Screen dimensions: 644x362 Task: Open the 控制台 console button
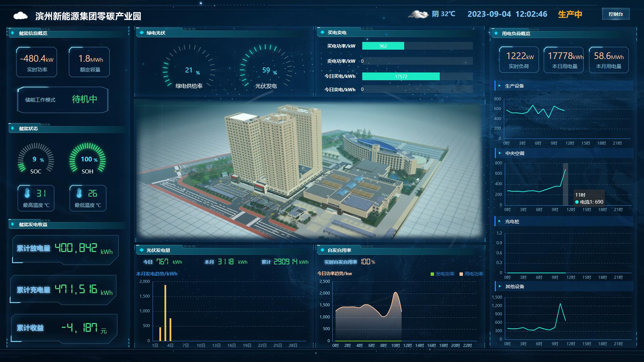tap(615, 14)
